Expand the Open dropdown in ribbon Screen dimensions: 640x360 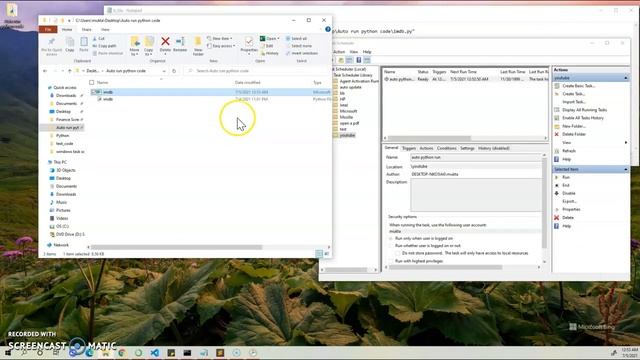pyautogui.click(x=278, y=39)
